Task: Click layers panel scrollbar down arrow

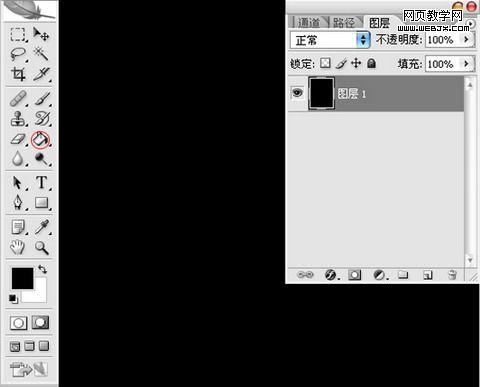Action: (470, 260)
